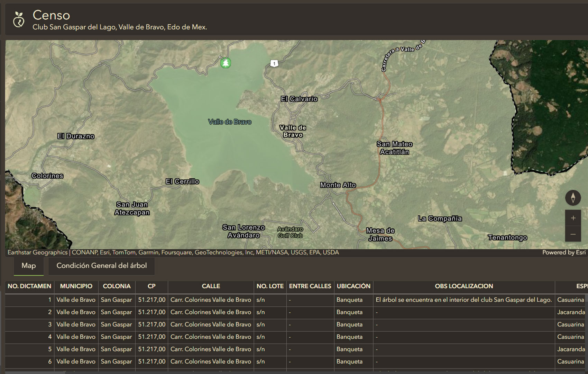The image size is (588, 374).
Task: Click the Valle de Bravo lake label
Action: pyautogui.click(x=230, y=122)
